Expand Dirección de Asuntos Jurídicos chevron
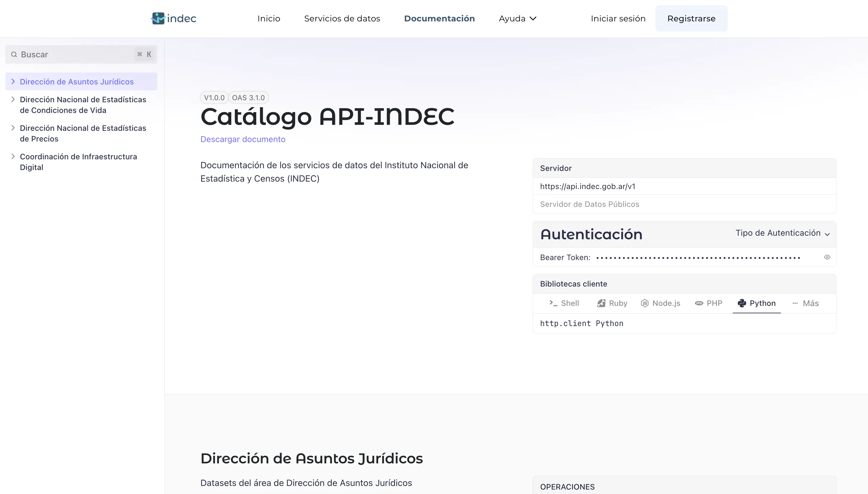 (x=13, y=81)
